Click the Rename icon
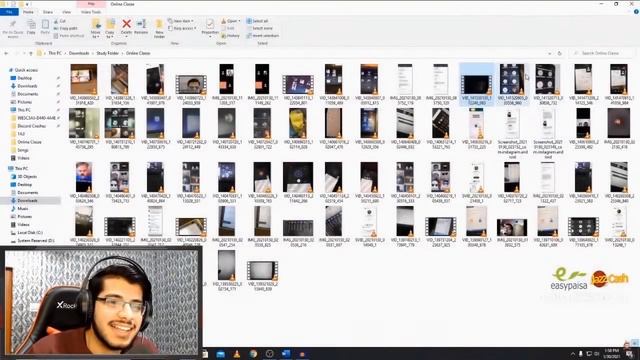640x360 pixels. click(141, 24)
